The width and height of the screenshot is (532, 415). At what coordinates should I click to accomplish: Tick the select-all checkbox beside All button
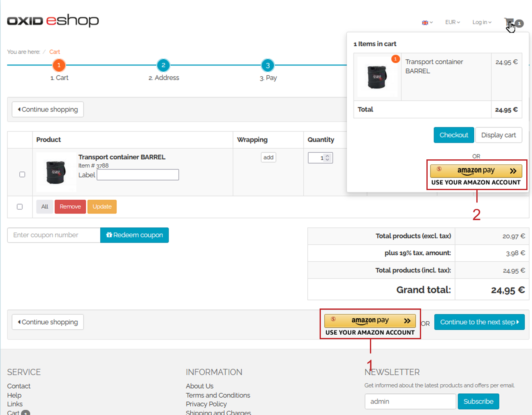[x=20, y=207]
